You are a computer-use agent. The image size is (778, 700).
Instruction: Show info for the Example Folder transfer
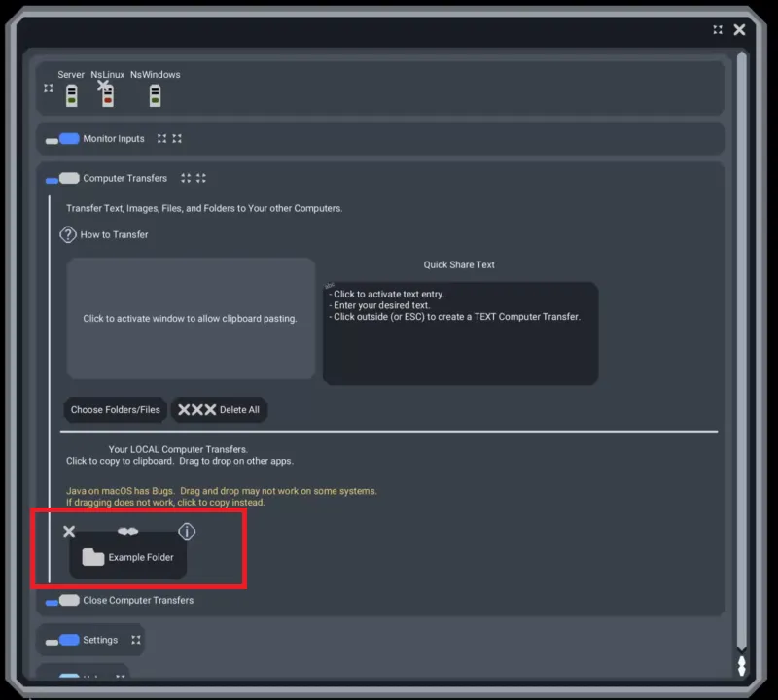coord(187,532)
